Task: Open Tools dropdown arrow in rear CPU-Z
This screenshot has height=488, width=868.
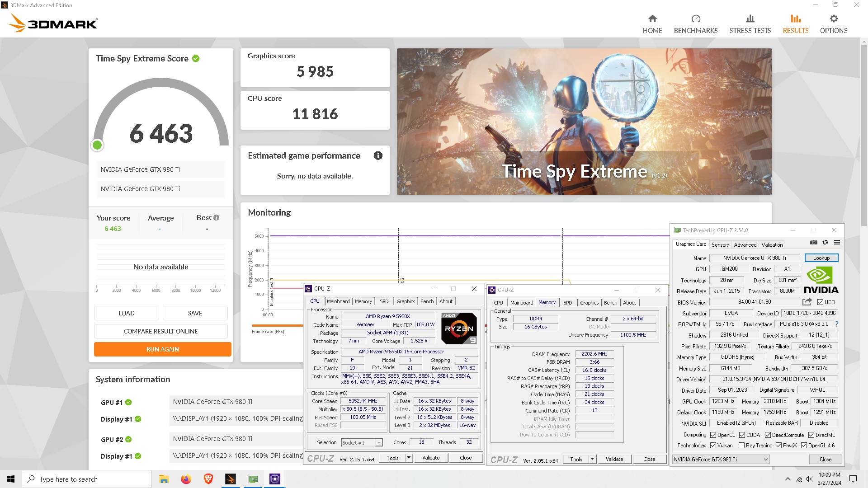Action: click(592, 459)
